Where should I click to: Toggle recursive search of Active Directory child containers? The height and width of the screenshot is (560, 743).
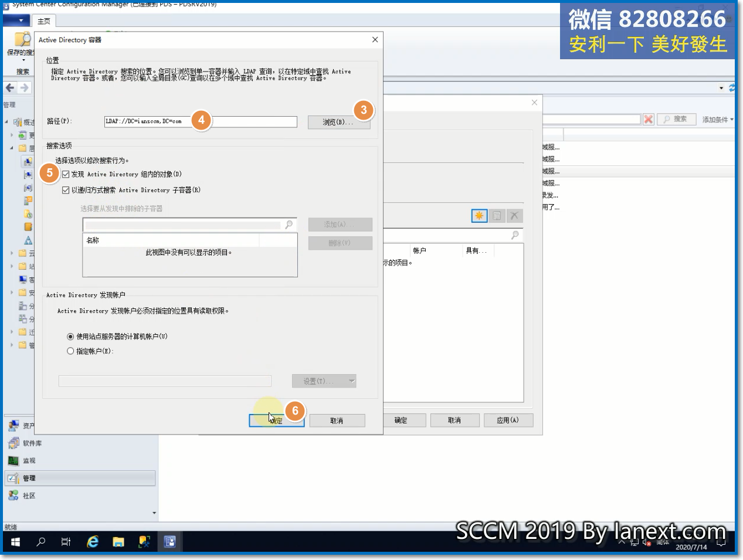coord(66,190)
